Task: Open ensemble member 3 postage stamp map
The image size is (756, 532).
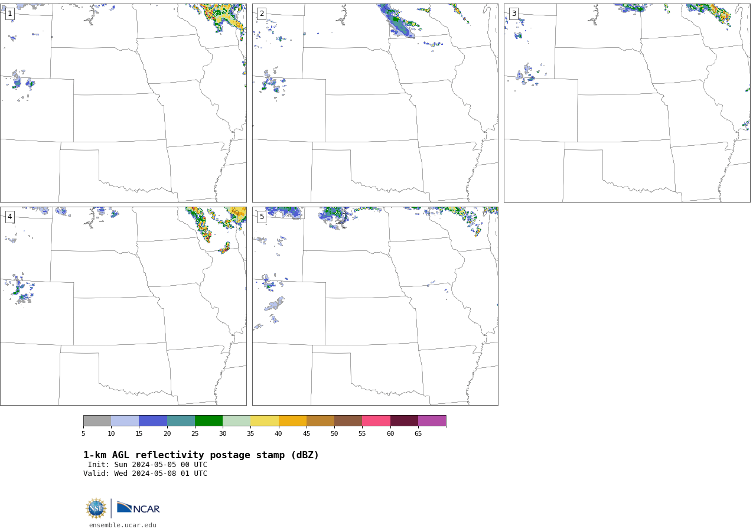Action: [x=627, y=103]
